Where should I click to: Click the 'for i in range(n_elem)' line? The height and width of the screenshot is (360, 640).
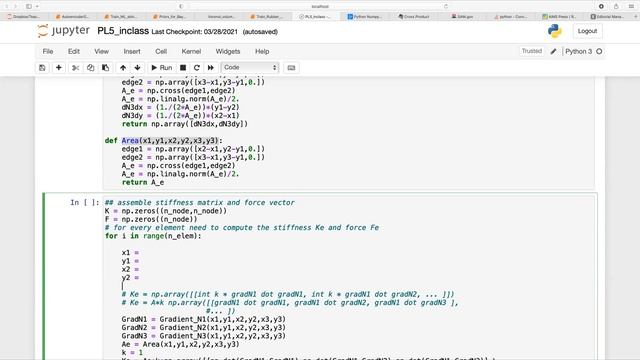[153, 236]
